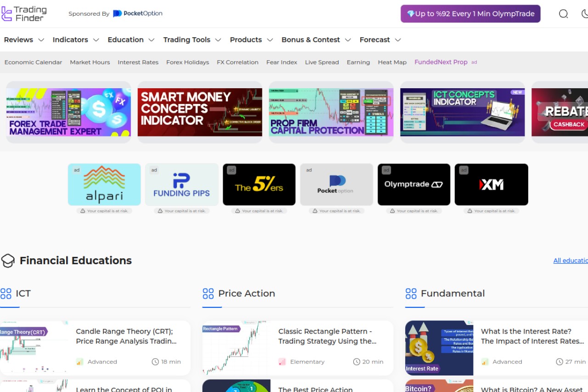Click risk warning under Alpari
The image size is (588, 392).
[x=104, y=211]
